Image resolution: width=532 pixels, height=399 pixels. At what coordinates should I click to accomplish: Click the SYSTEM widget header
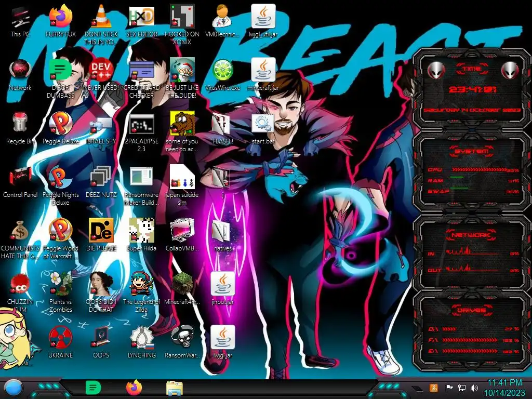tap(472, 151)
